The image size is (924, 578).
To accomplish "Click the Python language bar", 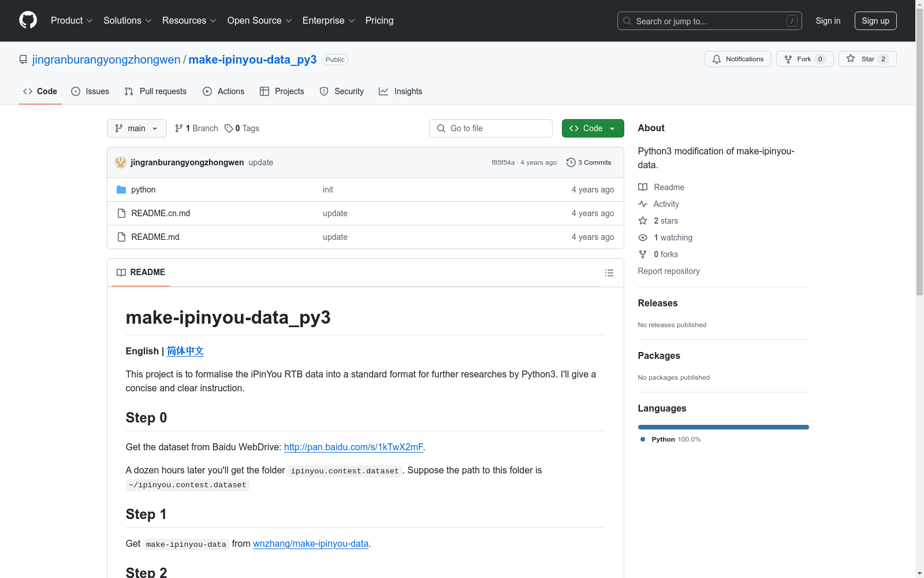I will 723,427.
